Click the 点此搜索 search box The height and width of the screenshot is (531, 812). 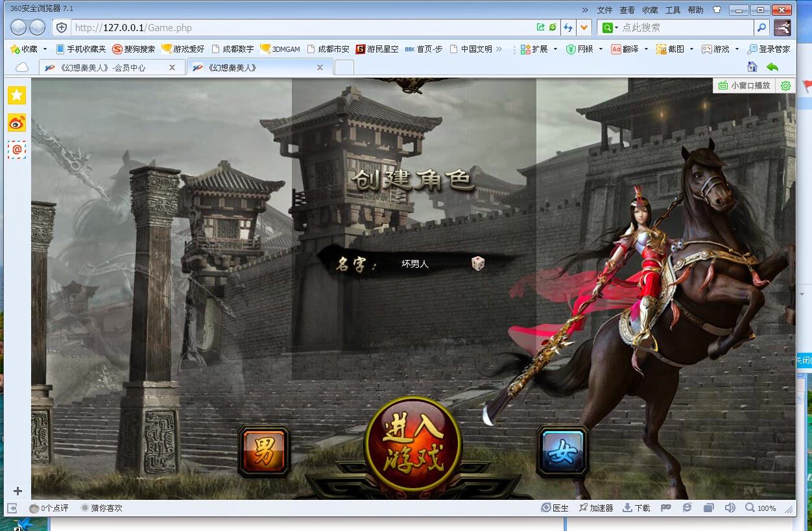686,27
